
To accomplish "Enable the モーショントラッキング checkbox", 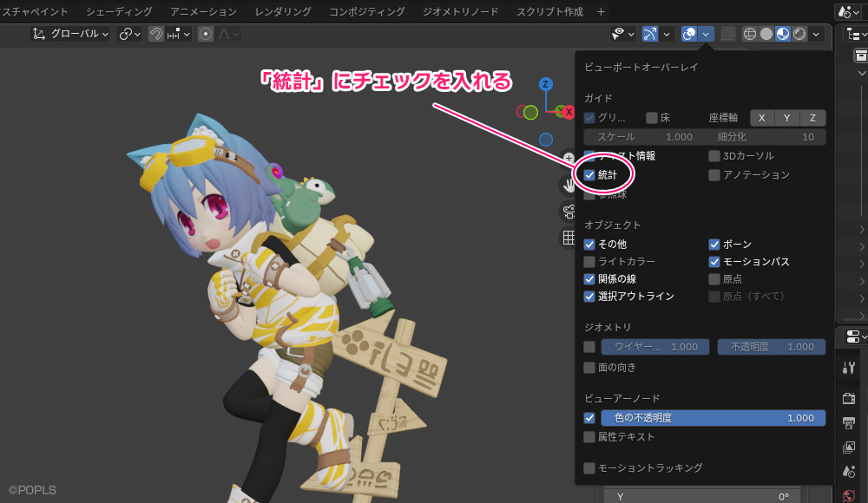I will click(589, 468).
